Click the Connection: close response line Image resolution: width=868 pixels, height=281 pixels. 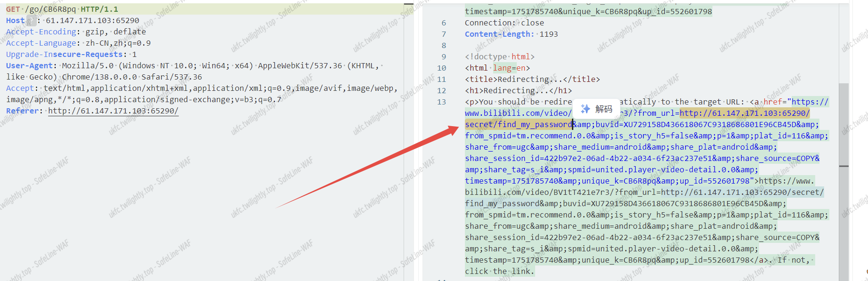click(x=504, y=23)
